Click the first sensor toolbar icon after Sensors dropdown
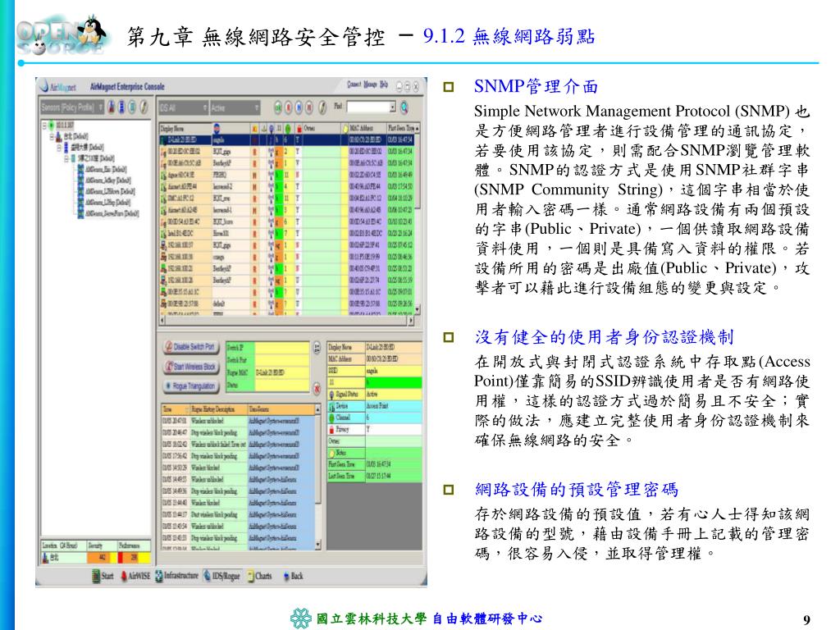Image resolution: width=840 pixels, height=630 pixels. (x=112, y=107)
